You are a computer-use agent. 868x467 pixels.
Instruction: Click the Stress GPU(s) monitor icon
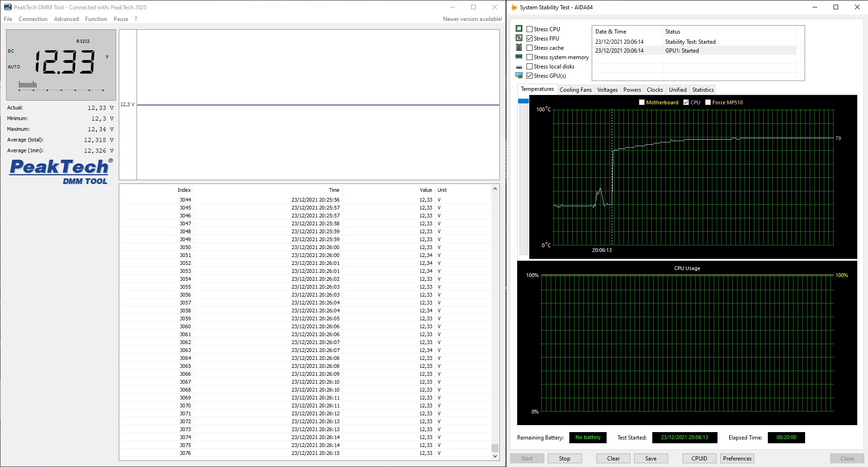pyautogui.click(x=519, y=75)
